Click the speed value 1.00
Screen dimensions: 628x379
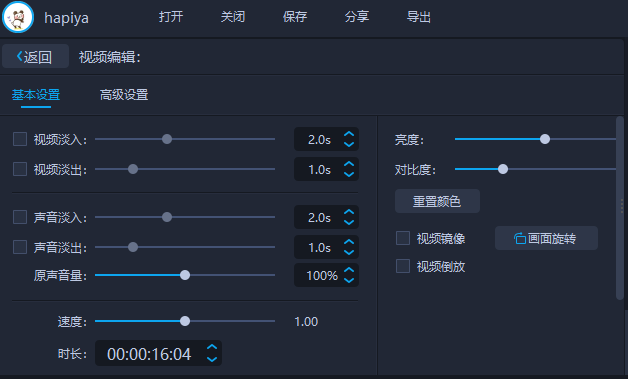[306, 321]
